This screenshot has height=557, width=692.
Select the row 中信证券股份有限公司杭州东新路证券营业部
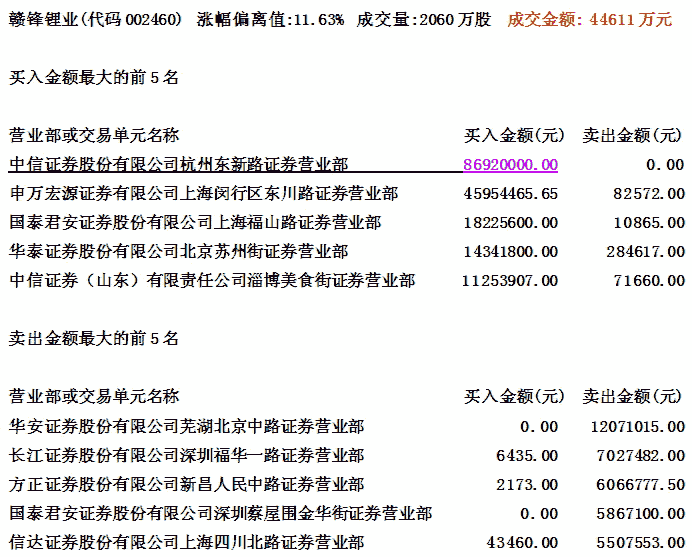click(x=179, y=165)
